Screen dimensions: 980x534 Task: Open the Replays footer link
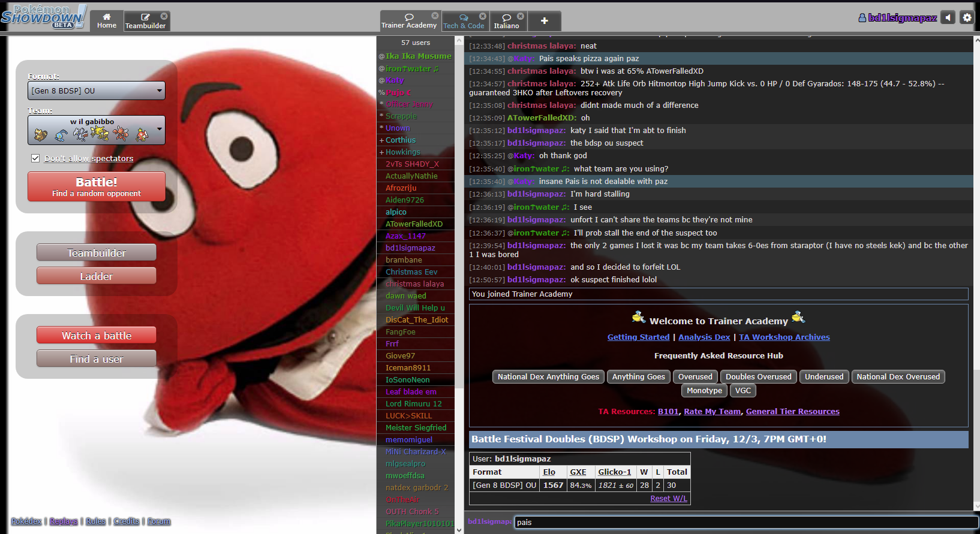64,521
